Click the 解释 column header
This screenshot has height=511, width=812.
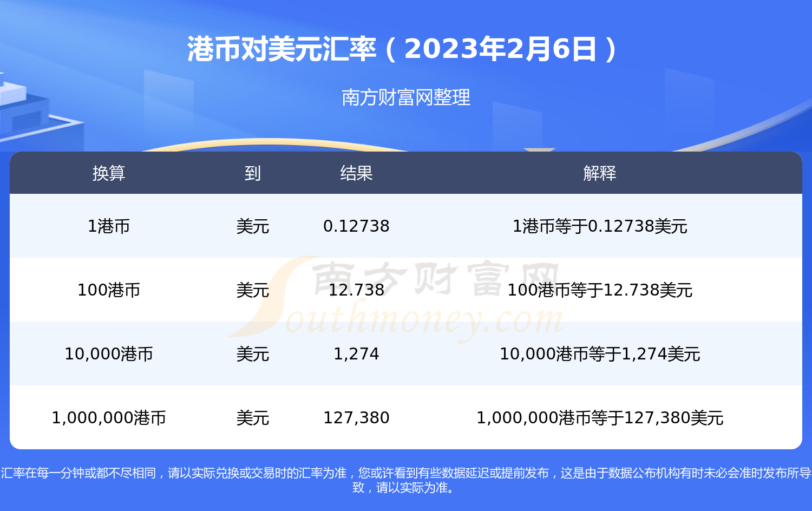pyautogui.click(x=600, y=173)
